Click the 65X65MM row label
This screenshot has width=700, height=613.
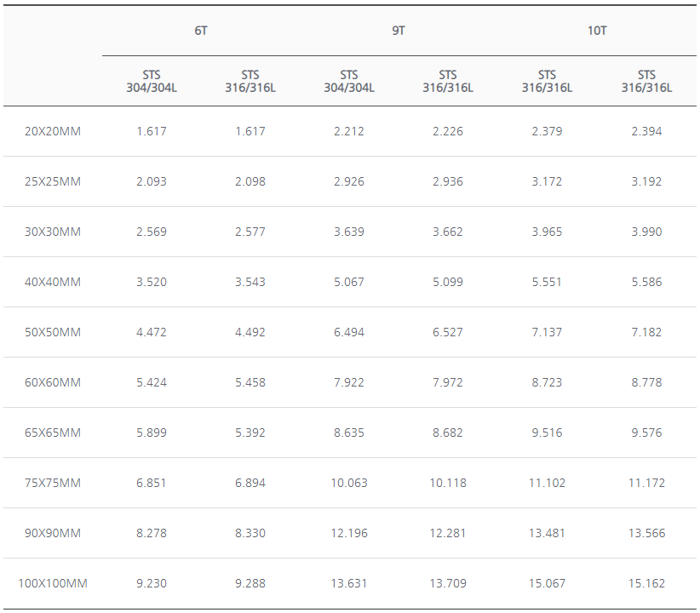coord(53,433)
